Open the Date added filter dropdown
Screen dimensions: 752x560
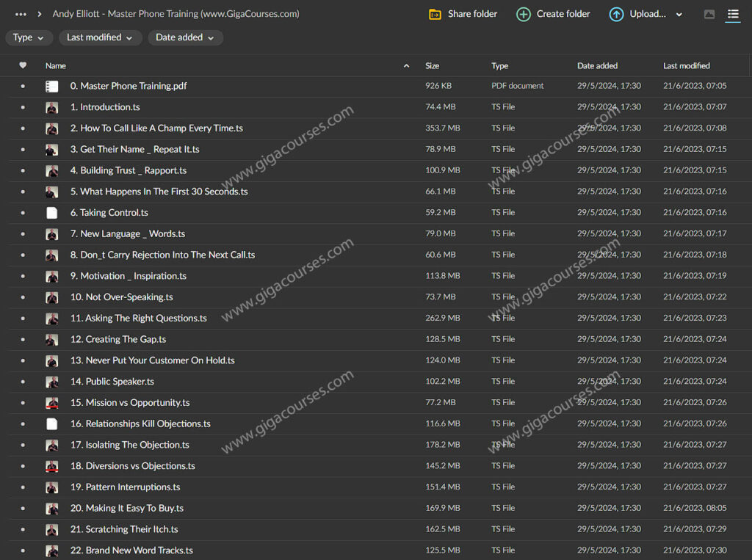click(x=185, y=37)
